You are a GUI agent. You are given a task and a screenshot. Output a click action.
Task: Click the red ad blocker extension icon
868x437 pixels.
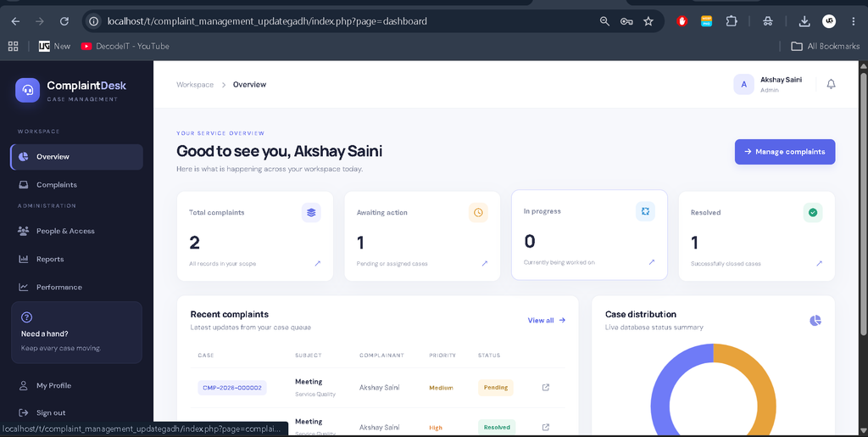(x=682, y=21)
